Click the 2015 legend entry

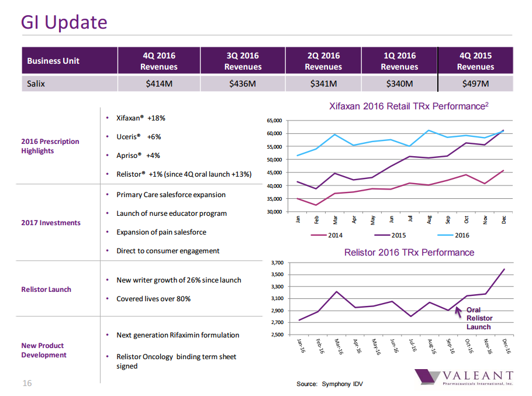[390, 235]
